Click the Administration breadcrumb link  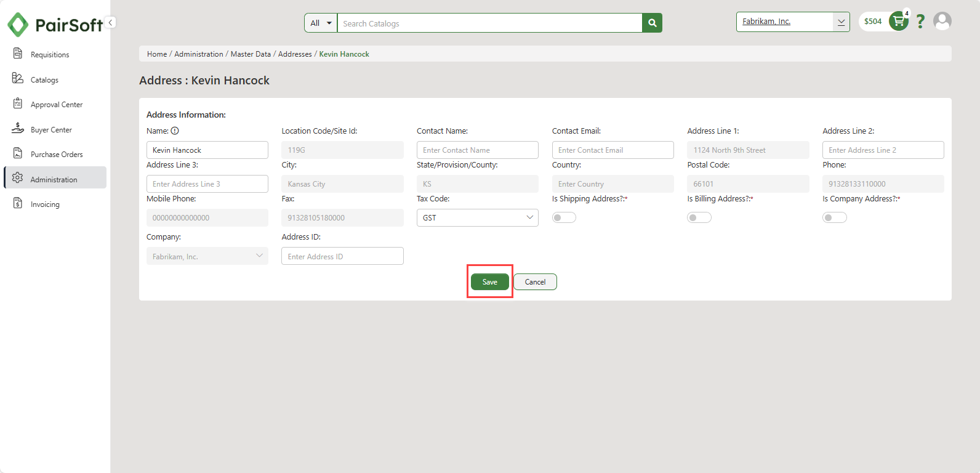tap(199, 54)
